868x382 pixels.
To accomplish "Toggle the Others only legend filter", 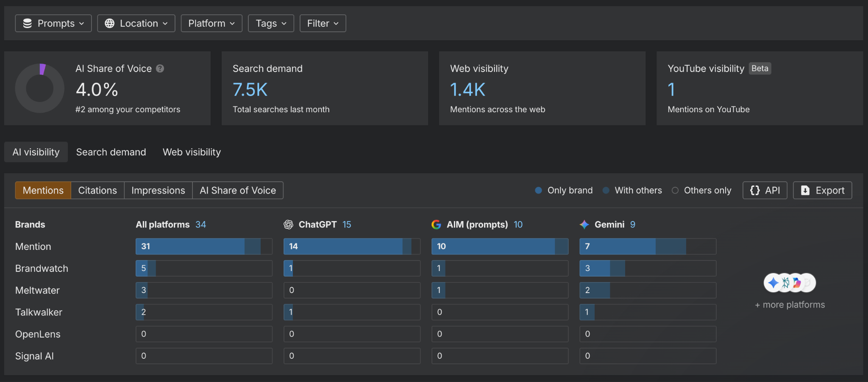I will 702,190.
